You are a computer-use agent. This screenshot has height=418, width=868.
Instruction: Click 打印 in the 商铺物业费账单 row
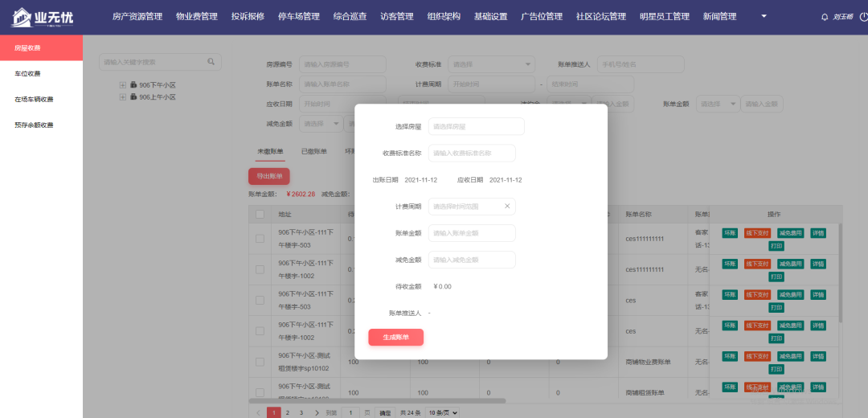[776, 369]
